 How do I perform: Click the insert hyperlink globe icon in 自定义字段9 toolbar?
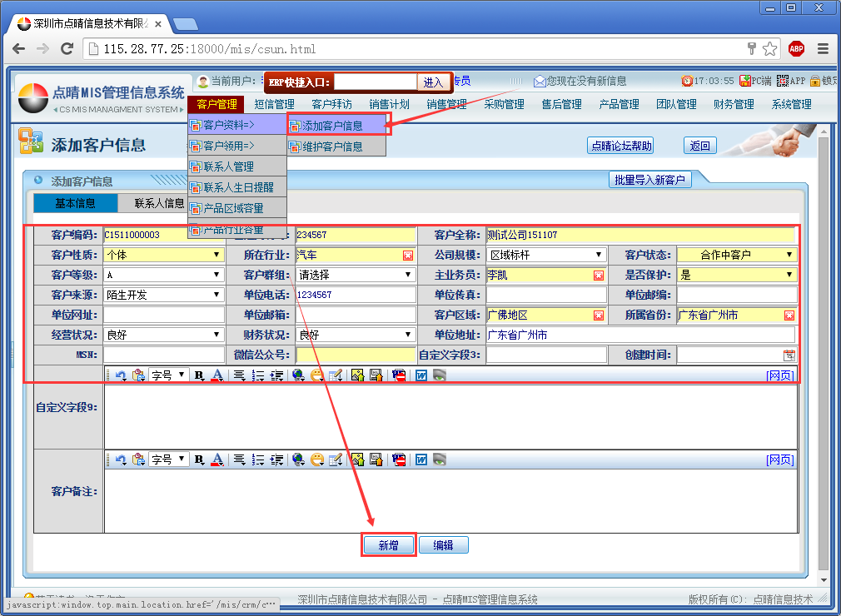[x=298, y=375]
